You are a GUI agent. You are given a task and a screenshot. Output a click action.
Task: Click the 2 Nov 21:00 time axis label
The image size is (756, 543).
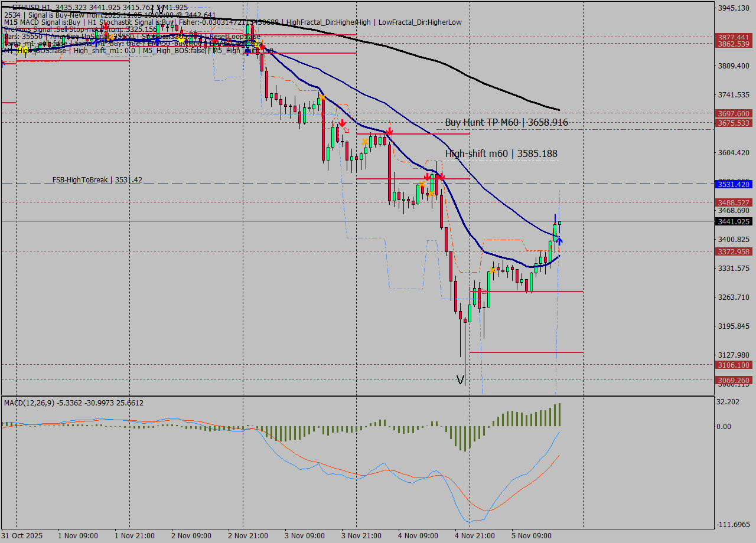click(x=249, y=536)
